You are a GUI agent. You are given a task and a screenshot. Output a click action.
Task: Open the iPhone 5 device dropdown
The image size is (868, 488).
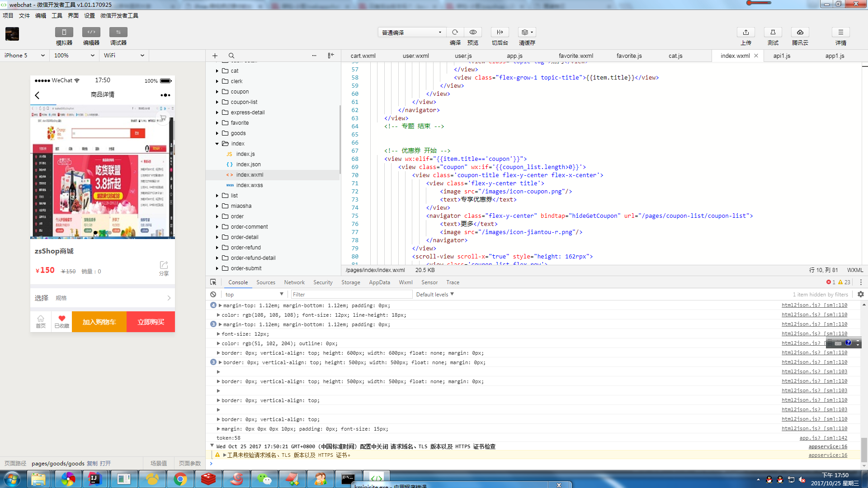[24, 56]
